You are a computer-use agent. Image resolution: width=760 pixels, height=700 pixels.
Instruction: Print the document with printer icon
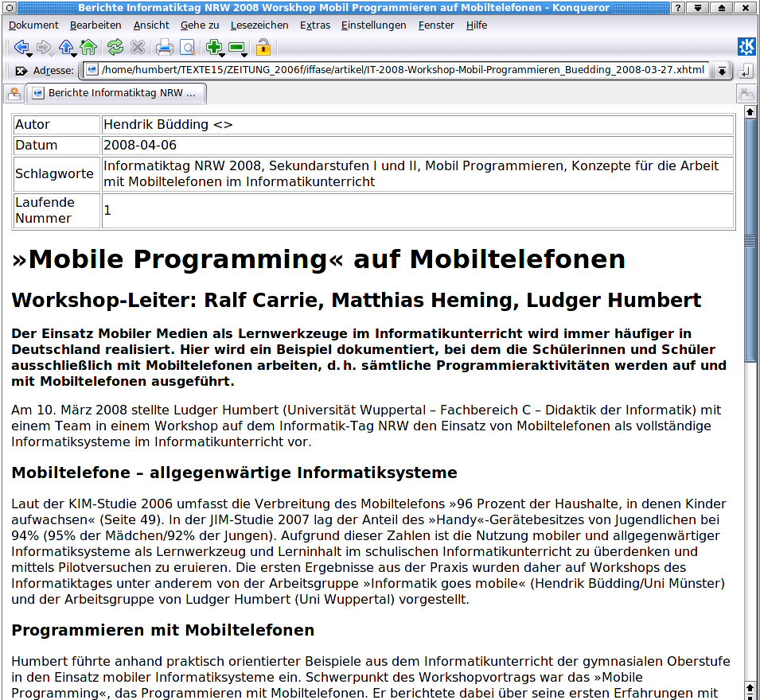click(x=164, y=48)
